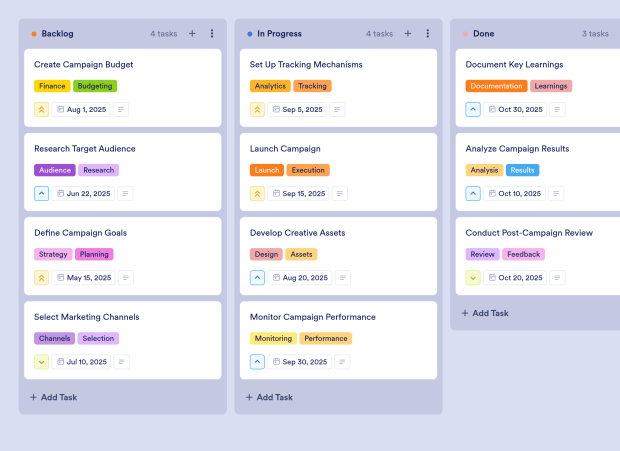This screenshot has width=620, height=451.
Task: Click the Selection tag
Action: [98, 339]
